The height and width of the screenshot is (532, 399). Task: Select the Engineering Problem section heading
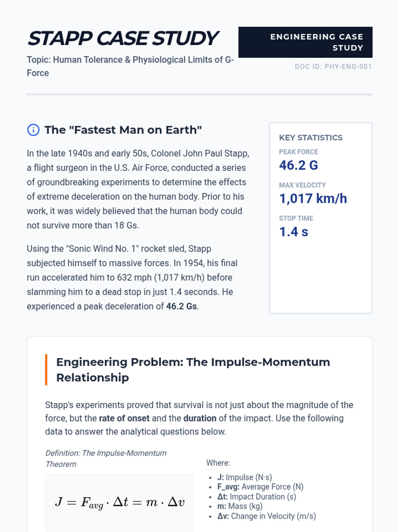pyautogui.click(x=193, y=370)
